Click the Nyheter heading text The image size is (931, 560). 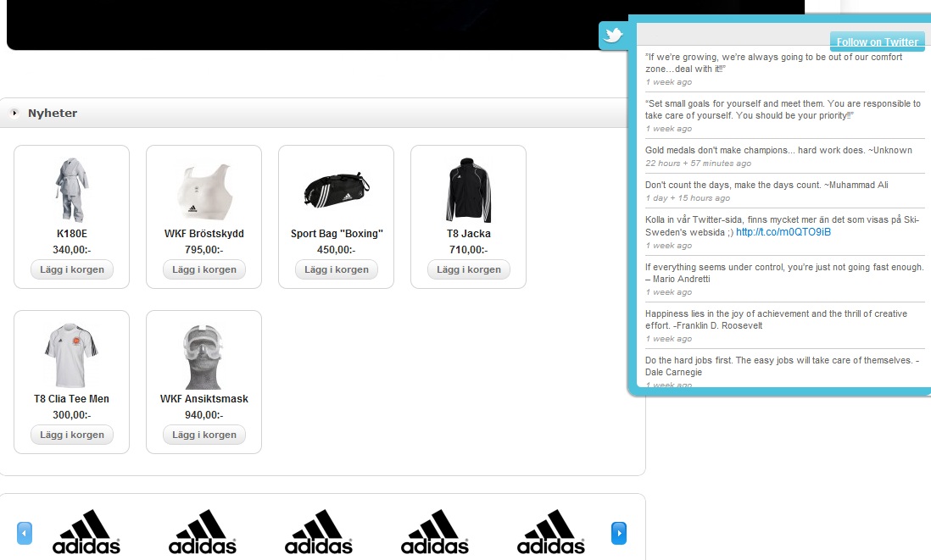(x=53, y=113)
